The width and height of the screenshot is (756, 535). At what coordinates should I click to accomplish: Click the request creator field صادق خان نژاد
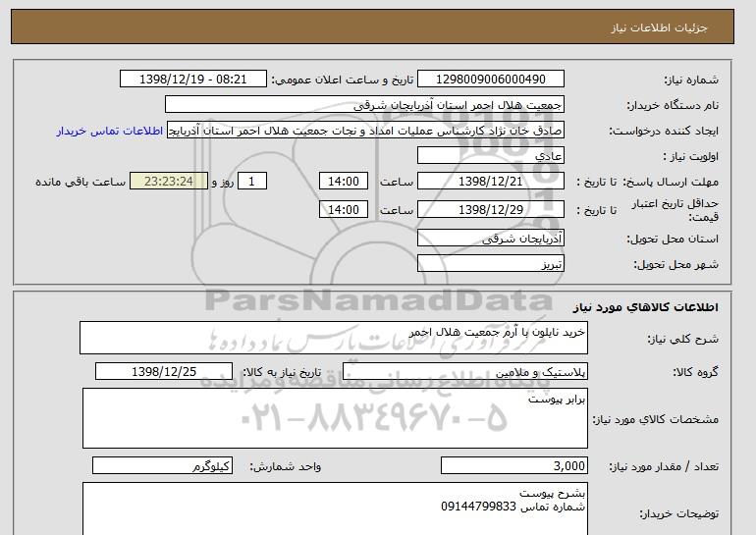point(365,131)
